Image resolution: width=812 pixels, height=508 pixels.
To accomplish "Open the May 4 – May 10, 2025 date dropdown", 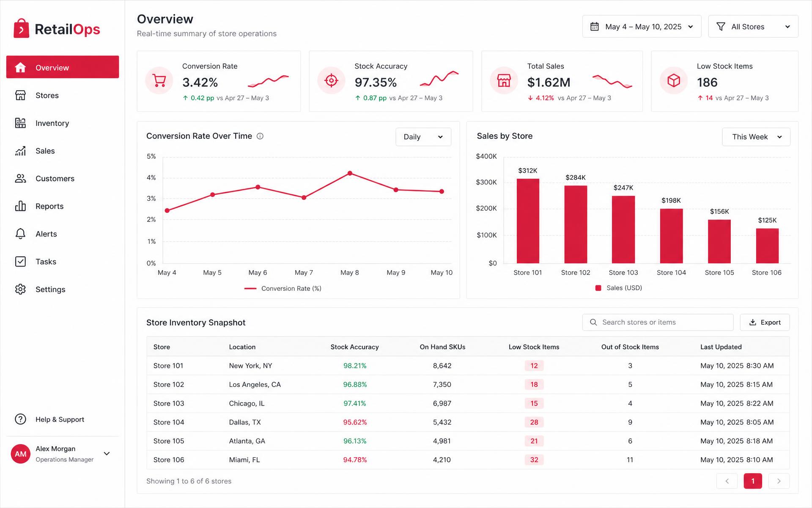I will (642, 27).
